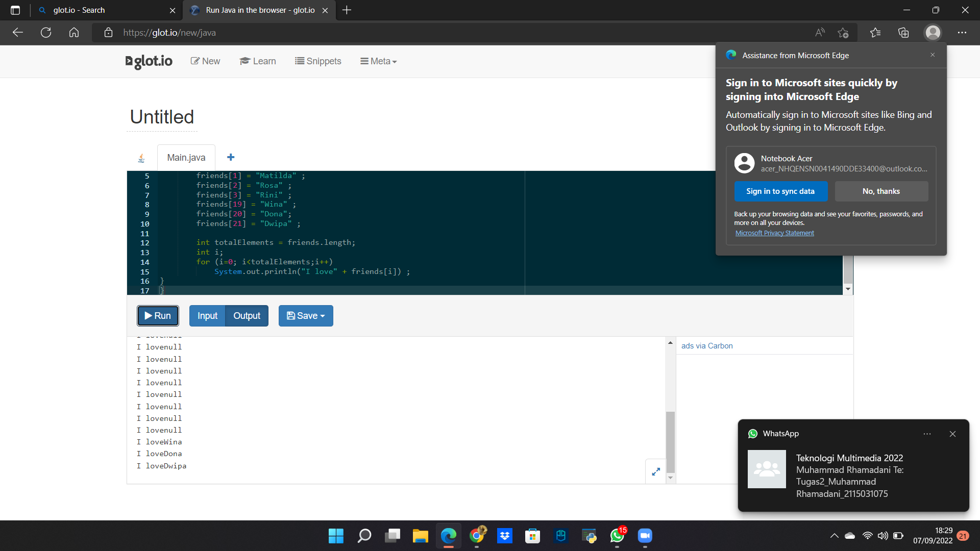Open the Save dropdown
This screenshot has height=551, width=980.
pos(305,315)
